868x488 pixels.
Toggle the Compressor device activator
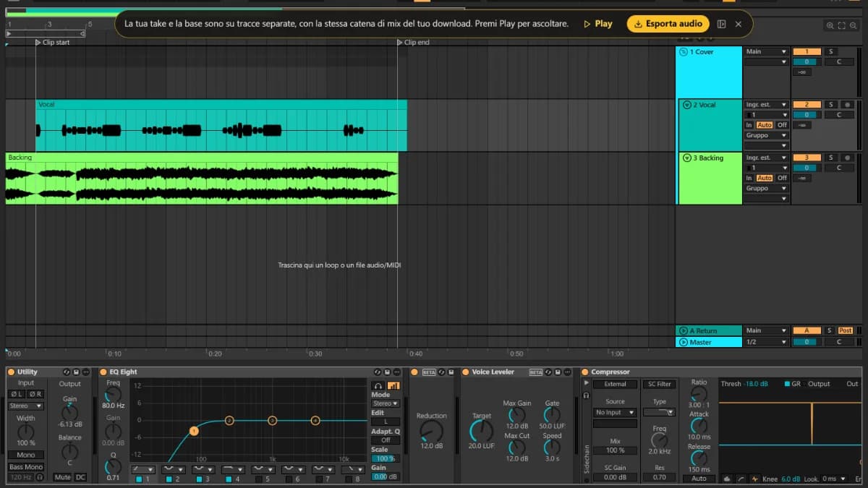(x=584, y=372)
